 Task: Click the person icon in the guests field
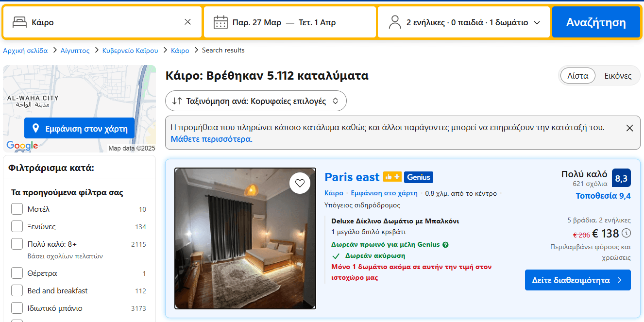(395, 22)
